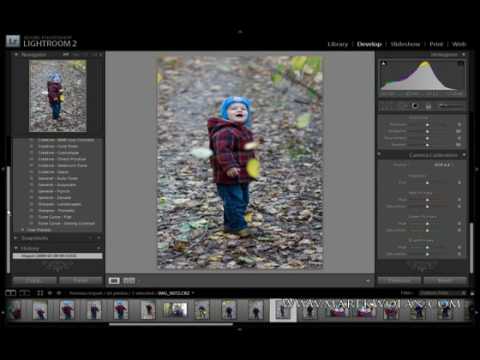
Task: Apply the Sharpen - Landscapes preset
Action: [59, 204]
